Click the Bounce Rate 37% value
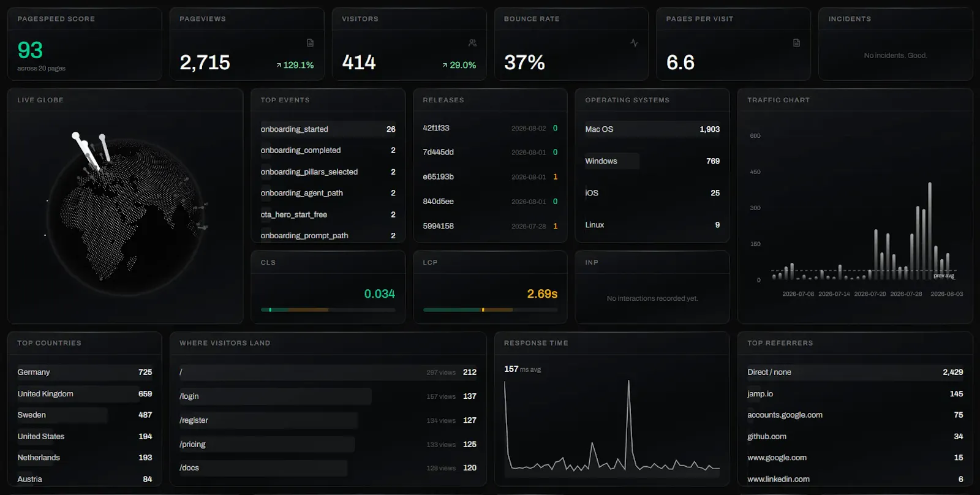This screenshot has width=980, height=495. (524, 62)
